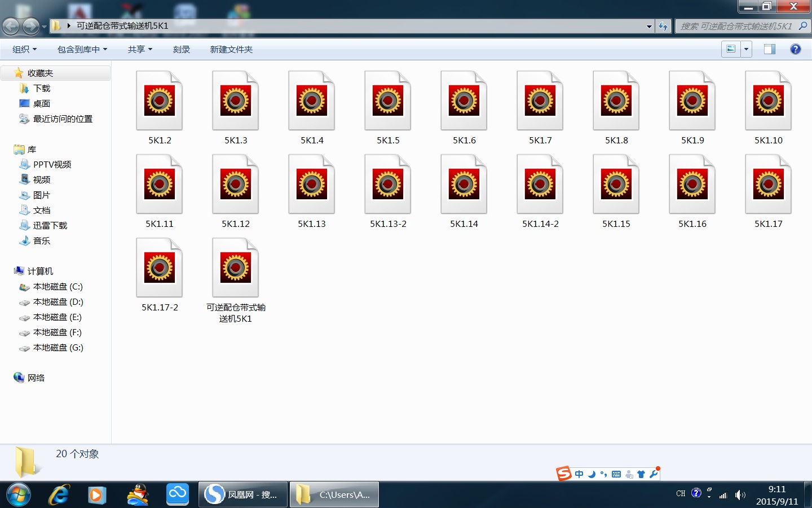The width and height of the screenshot is (812, 508).
Task: Change view with the view icon button
Action: tap(731, 49)
